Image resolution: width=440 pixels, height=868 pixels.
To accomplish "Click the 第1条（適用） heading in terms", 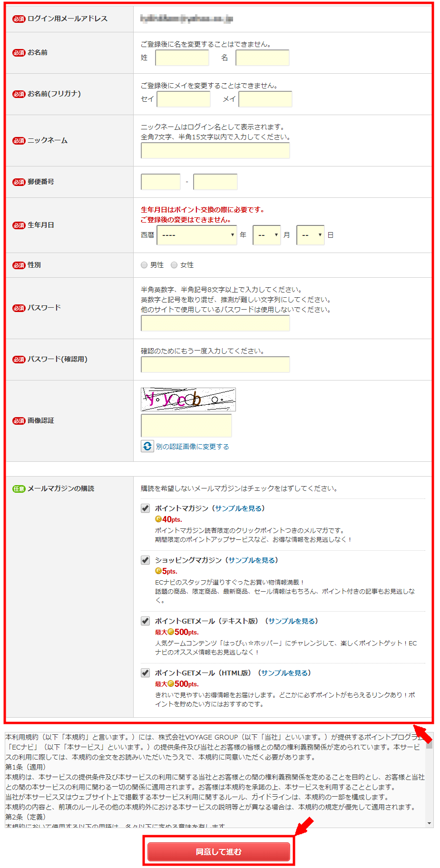I will pos(26,767).
